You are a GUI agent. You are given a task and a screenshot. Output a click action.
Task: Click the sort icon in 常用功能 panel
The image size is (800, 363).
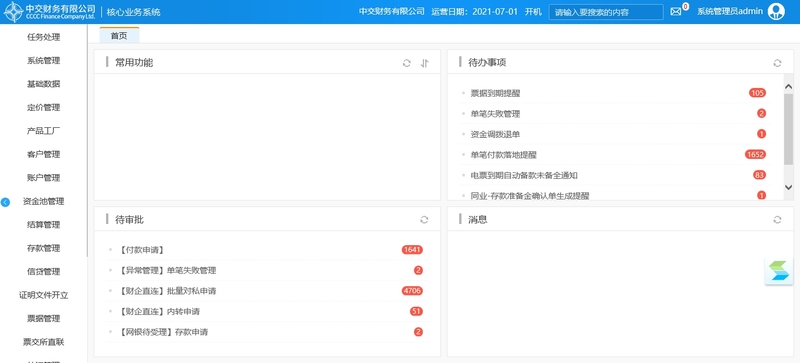click(x=424, y=63)
